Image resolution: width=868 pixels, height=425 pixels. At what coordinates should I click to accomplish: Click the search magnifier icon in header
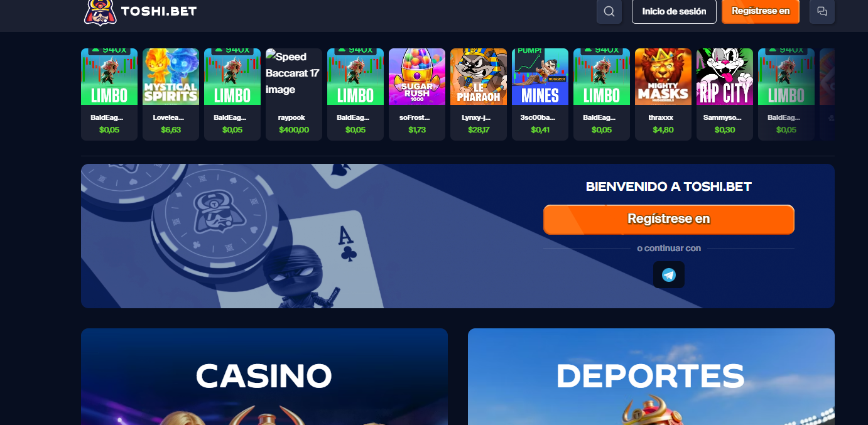tap(609, 11)
